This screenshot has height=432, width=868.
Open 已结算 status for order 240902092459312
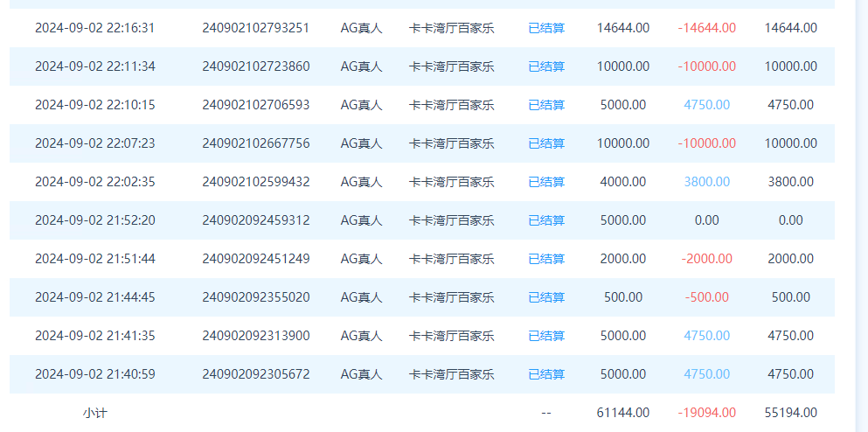coord(546,220)
